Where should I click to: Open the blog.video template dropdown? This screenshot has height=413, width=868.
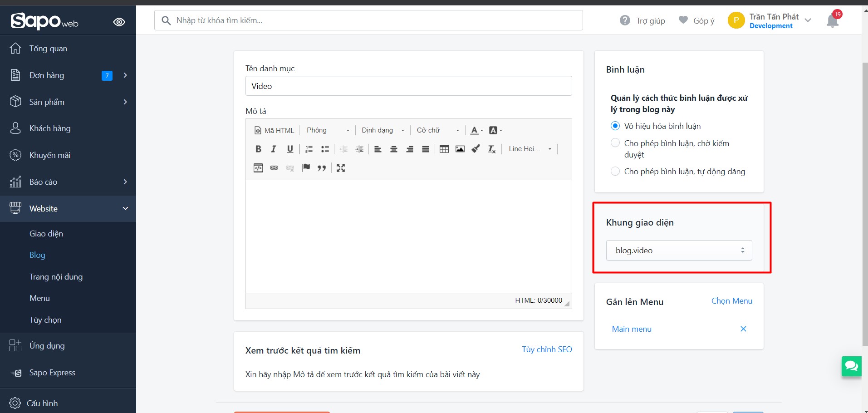pyautogui.click(x=679, y=251)
